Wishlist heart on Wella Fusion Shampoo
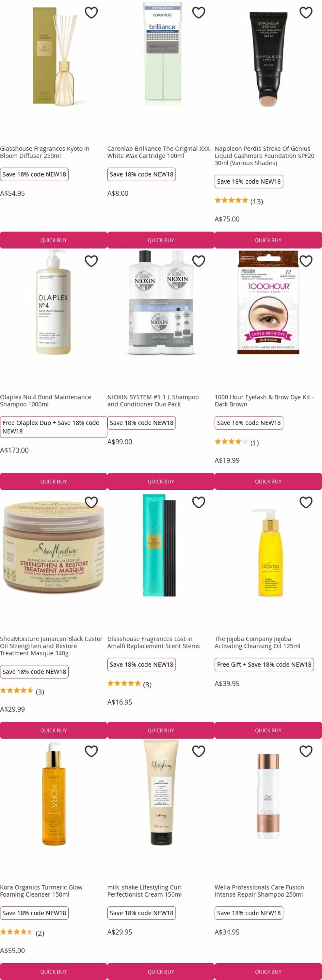The width and height of the screenshot is (322, 980). tap(306, 751)
